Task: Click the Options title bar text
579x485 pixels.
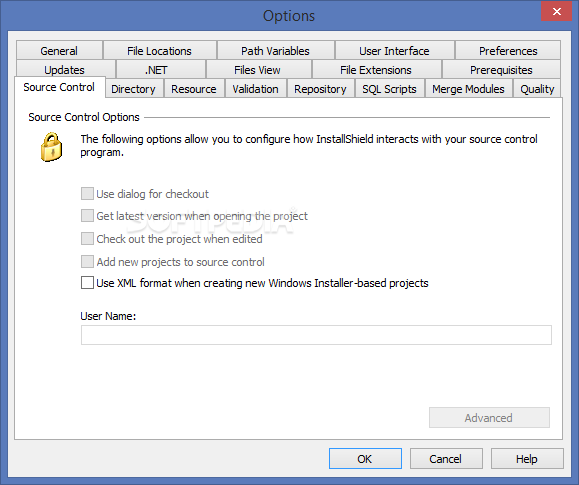Action: pyautogui.click(x=289, y=16)
